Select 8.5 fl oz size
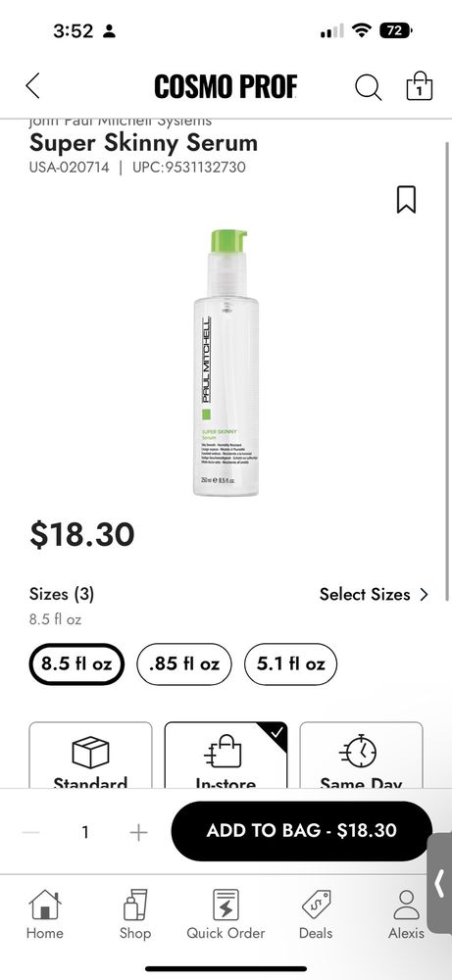 (x=76, y=663)
